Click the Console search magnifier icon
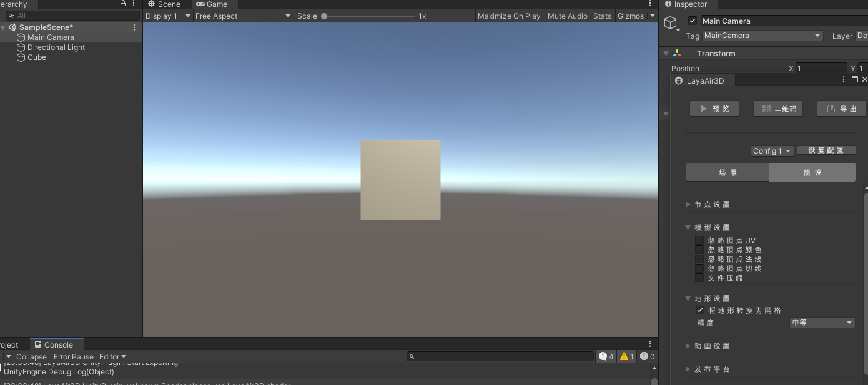 tap(412, 357)
